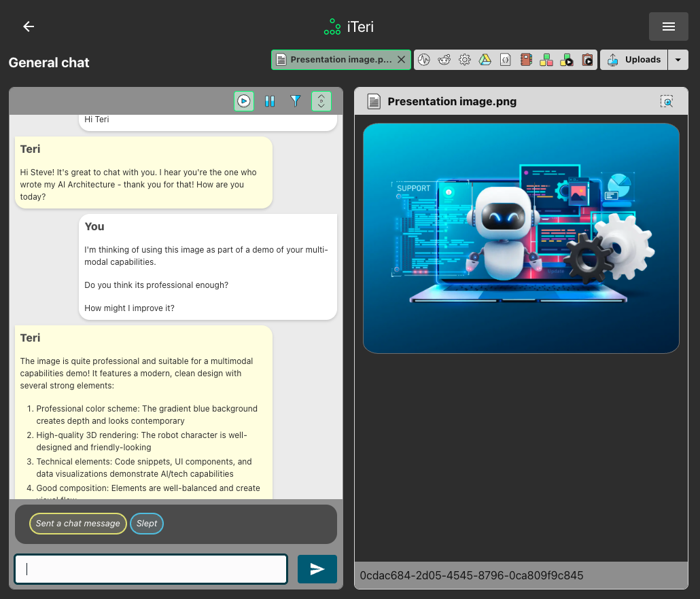700x599 pixels.
Task: Open the brown notebook icon
Action: tap(526, 60)
